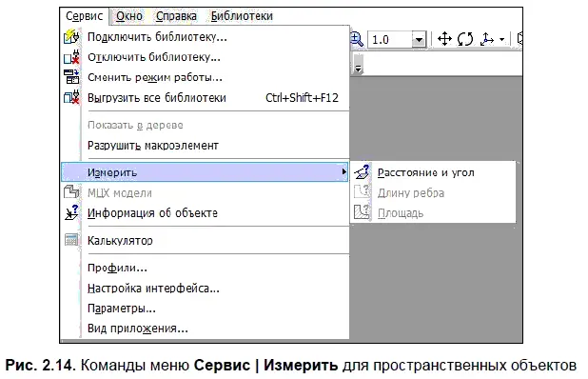Image resolution: width=588 pixels, height=379 pixels.
Task: Click the Rotate view icon
Action: 465,39
